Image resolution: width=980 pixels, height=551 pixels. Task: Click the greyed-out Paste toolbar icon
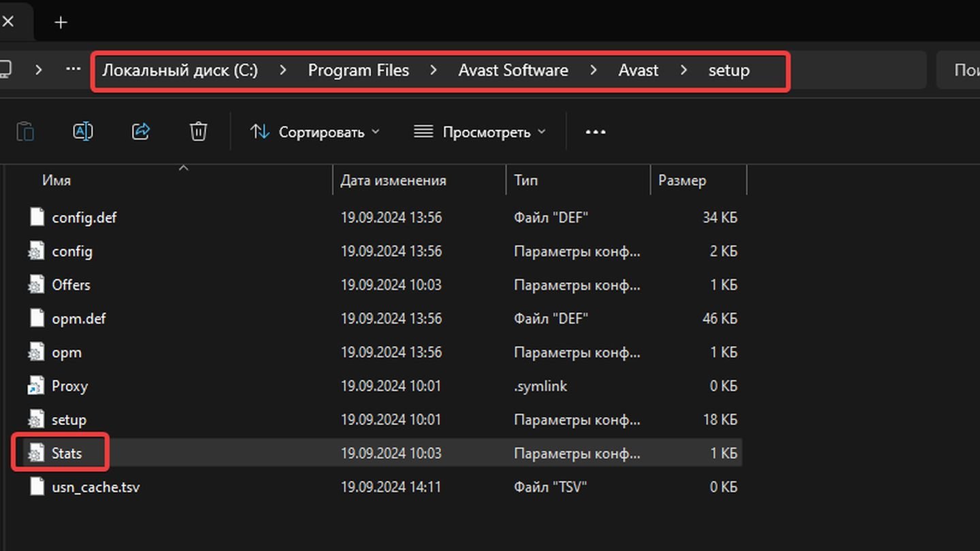pos(25,131)
